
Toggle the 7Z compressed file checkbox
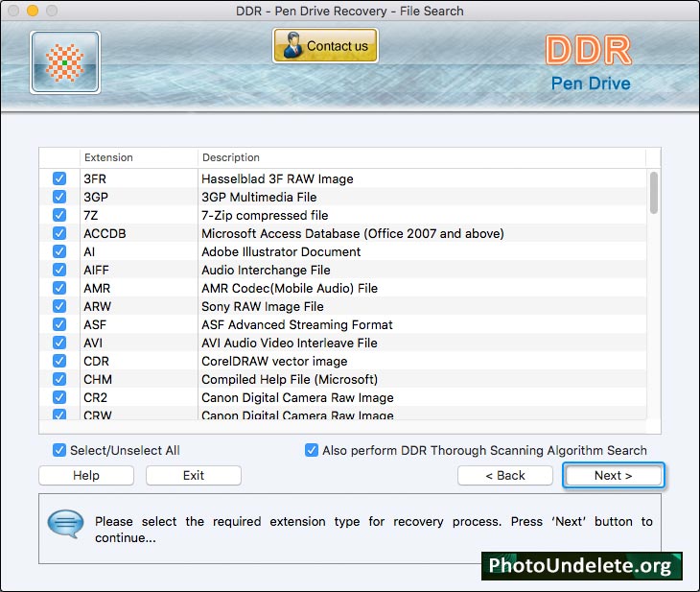click(59, 215)
